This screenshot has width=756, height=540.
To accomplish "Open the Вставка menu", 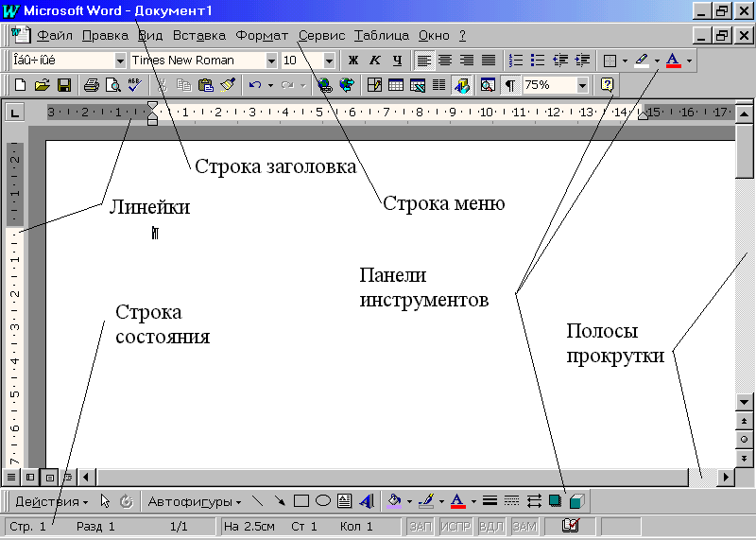I will pyautogui.click(x=199, y=35).
